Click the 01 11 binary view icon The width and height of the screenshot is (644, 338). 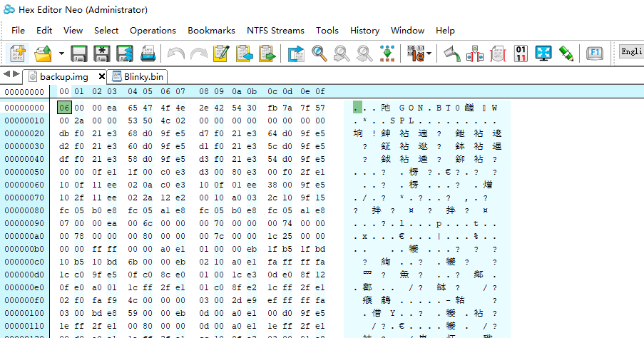coord(521,53)
